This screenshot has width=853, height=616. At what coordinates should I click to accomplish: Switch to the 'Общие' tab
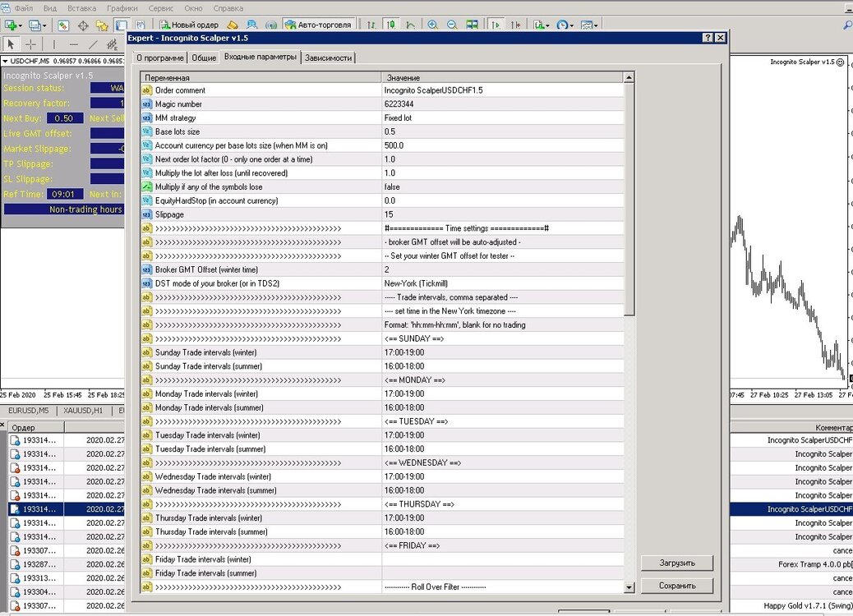pos(204,57)
